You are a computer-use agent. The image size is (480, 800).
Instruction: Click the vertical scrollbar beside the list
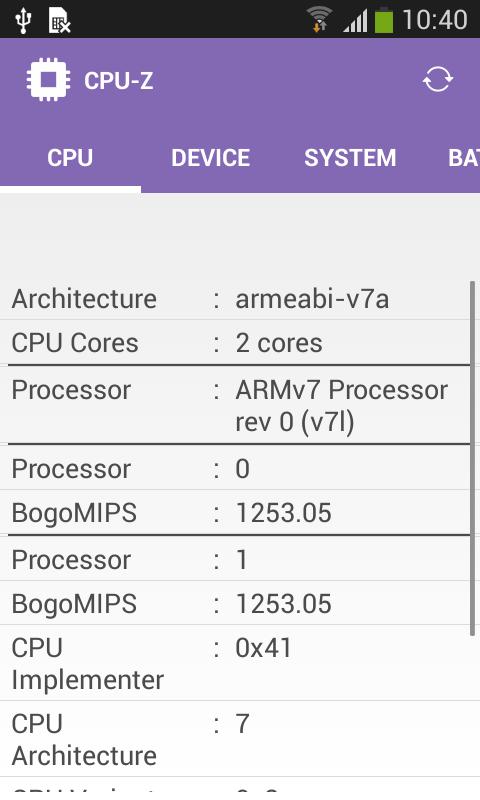pos(473,458)
